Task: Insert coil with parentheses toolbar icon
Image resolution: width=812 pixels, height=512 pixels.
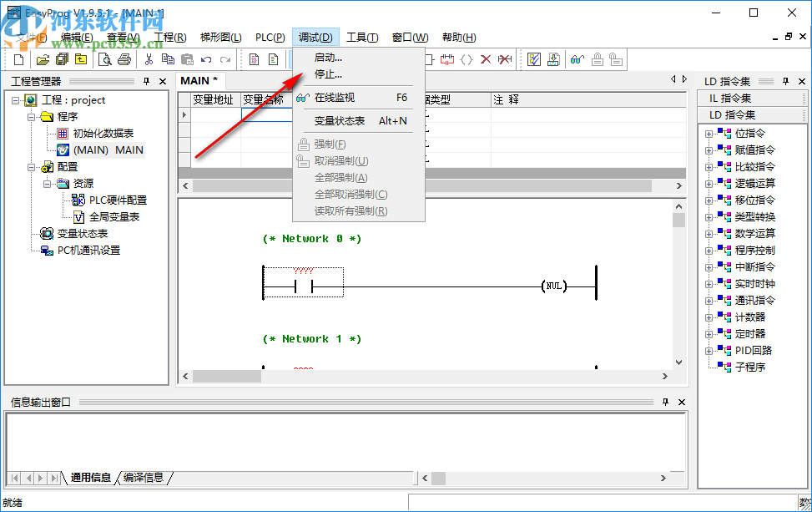Action: click(x=467, y=59)
